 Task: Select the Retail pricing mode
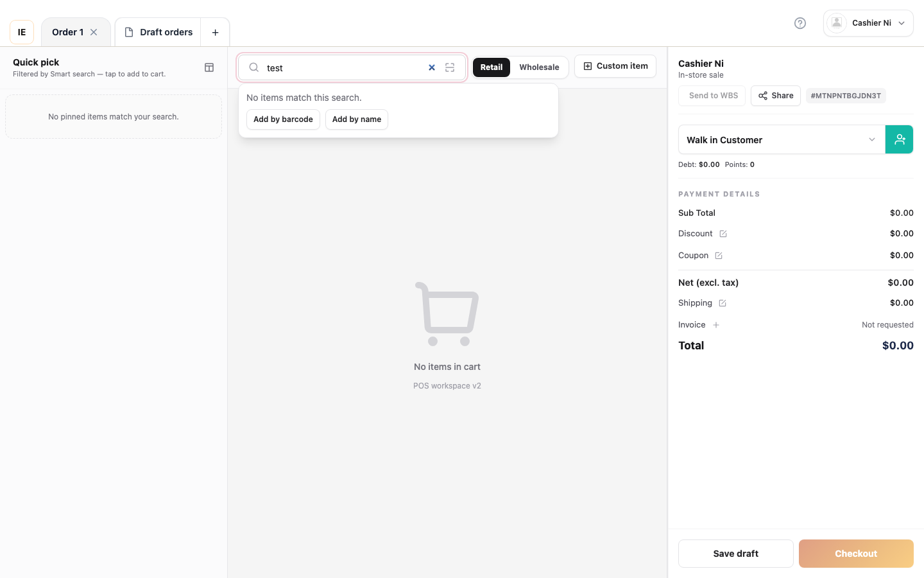point(492,67)
